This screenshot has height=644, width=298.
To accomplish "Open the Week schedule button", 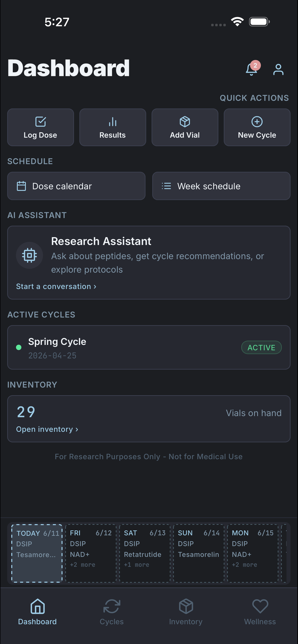I will pyautogui.click(x=221, y=186).
